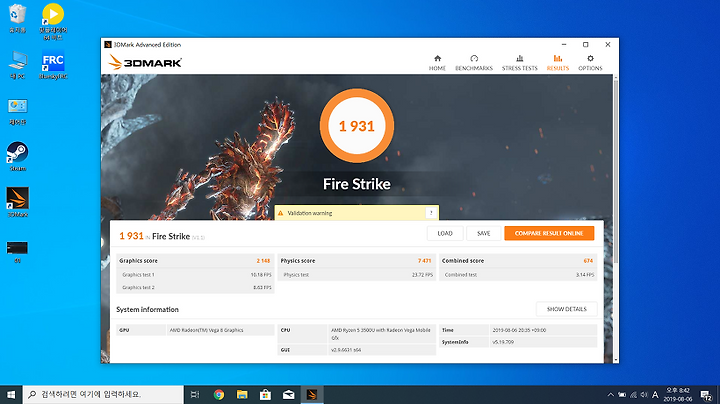Click the Graphics test 1 row

tap(195, 275)
